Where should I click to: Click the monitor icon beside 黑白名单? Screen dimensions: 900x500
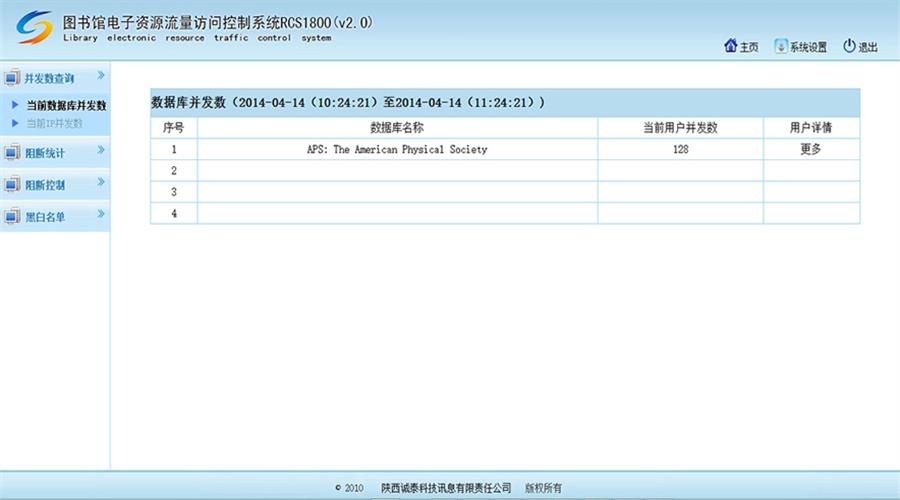click(x=12, y=215)
